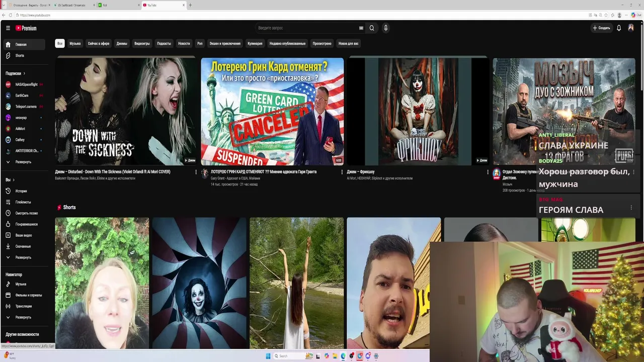Open the clown Short with spiral background
Screen dimensions: 644x362
pyautogui.click(x=199, y=283)
